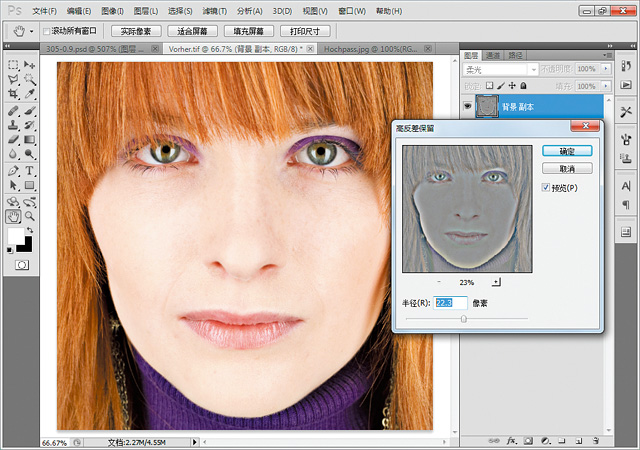640x450 pixels.
Task: Toggle lock transparent pixels
Action: (x=489, y=86)
